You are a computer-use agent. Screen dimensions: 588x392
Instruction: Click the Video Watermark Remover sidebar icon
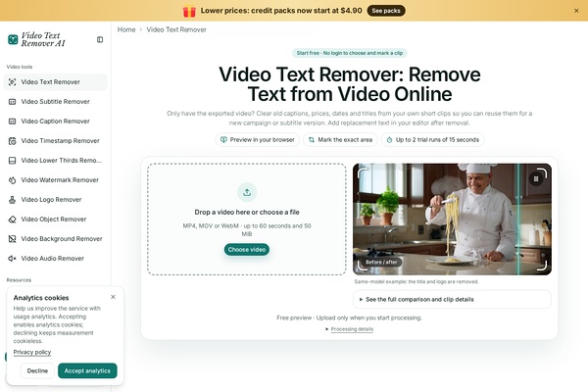[13, 180]
